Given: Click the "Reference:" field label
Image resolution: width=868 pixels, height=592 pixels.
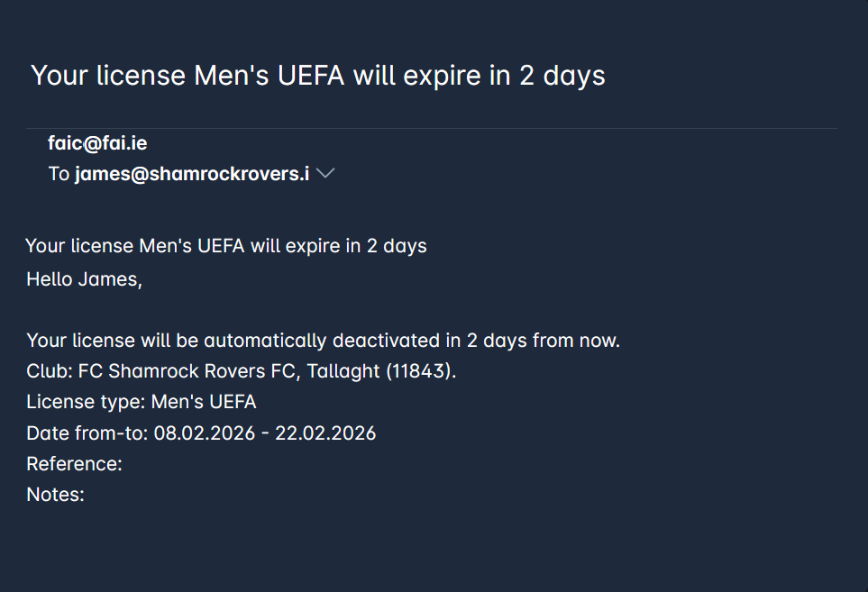Looking at the screenshot, I should (74, 464).
